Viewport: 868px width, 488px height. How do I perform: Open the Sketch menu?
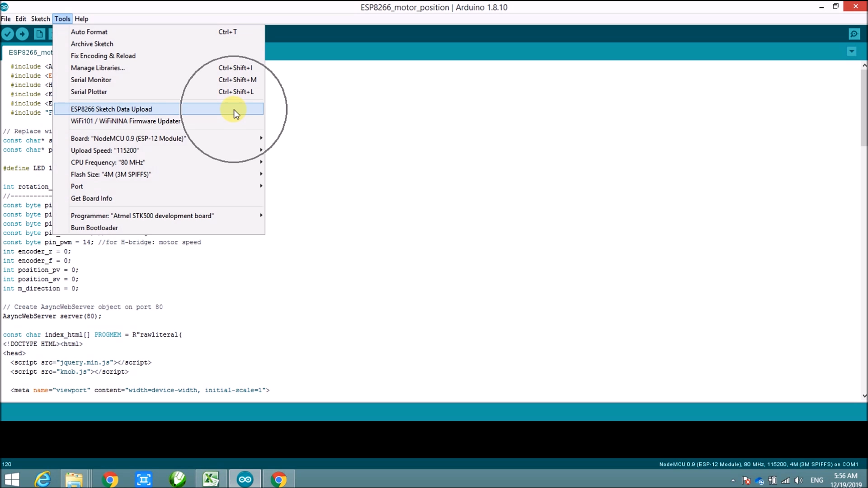[x=40, y=19]
